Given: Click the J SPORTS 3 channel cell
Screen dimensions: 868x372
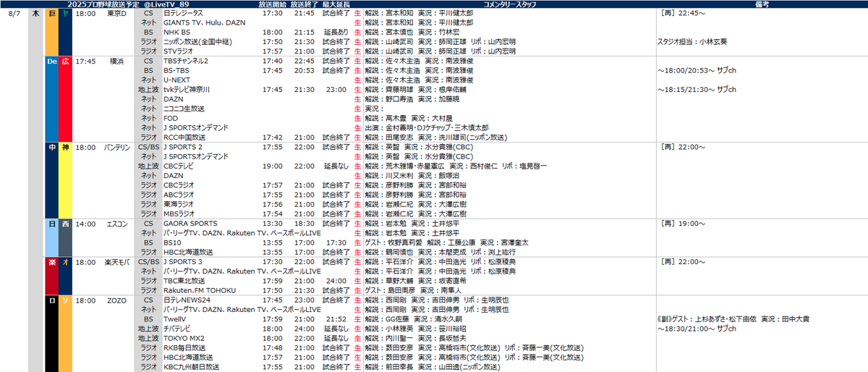Looking at the screenshot, I should pos(183,261).
